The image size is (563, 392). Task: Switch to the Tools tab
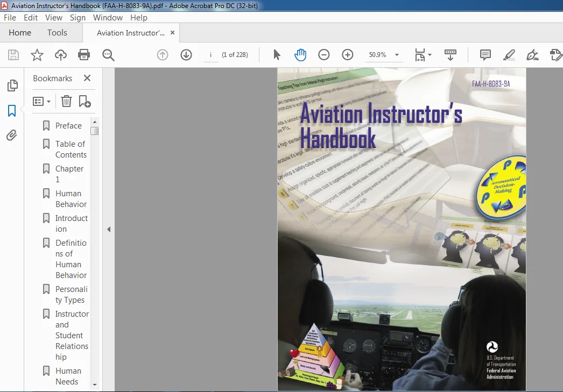tap(57, 33)
